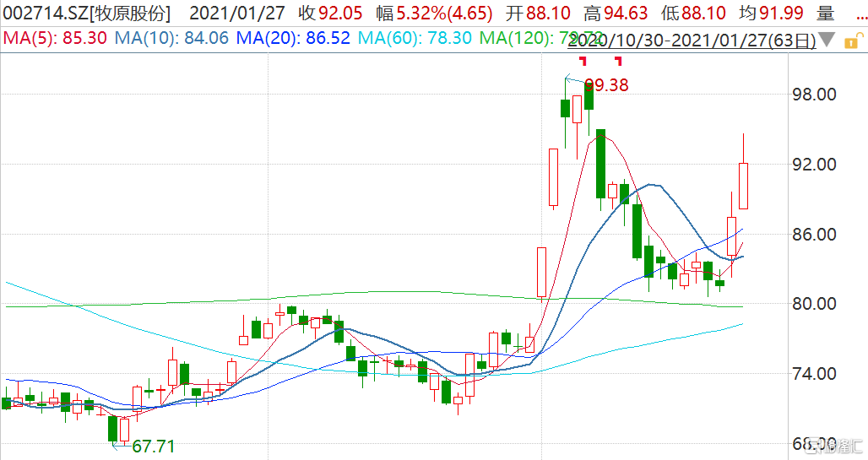Click the first red marker above the peak

pos(583,60)
